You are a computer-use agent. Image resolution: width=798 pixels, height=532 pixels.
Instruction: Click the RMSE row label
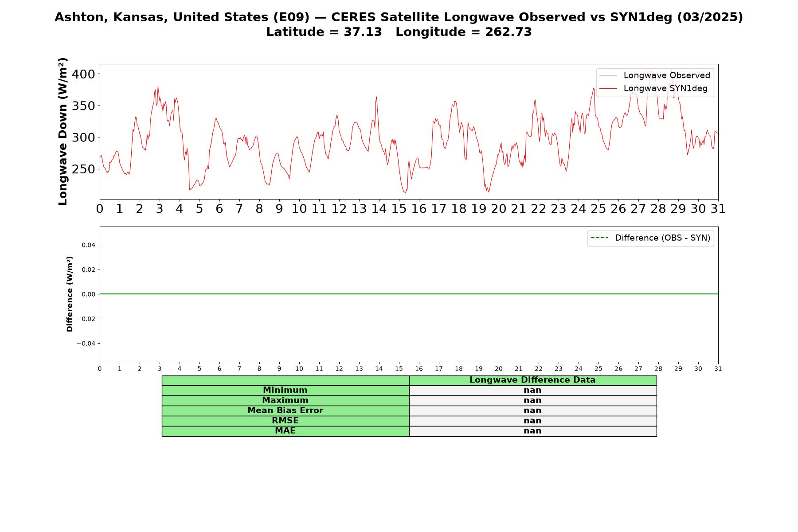[x=285, y=421]
